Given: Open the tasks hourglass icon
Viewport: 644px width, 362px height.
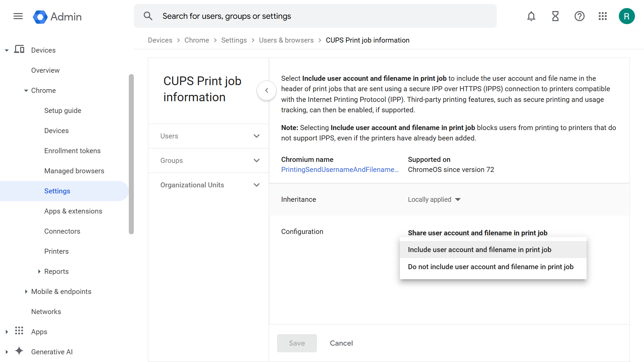Looking at the screenshot, I should click(555, 16).
